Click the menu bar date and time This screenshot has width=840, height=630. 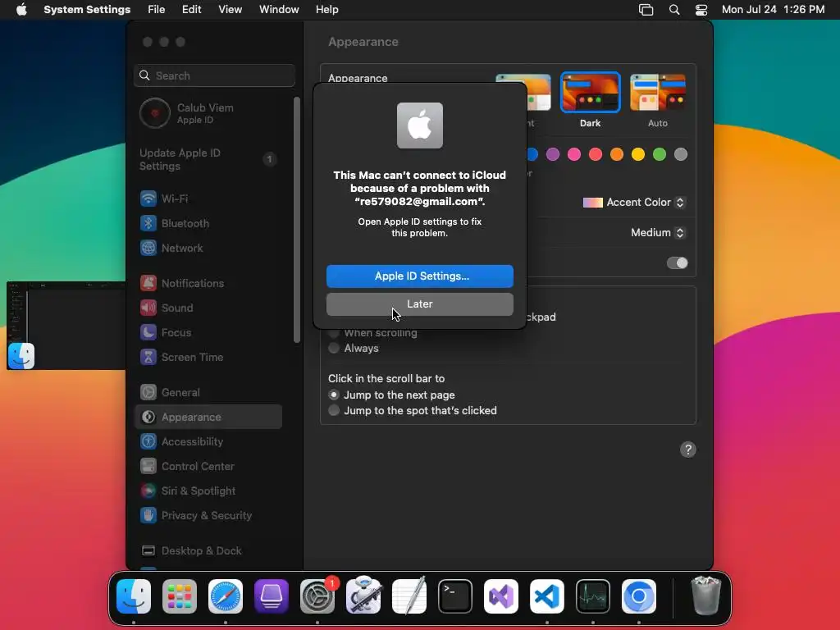(x=773, y=10)
